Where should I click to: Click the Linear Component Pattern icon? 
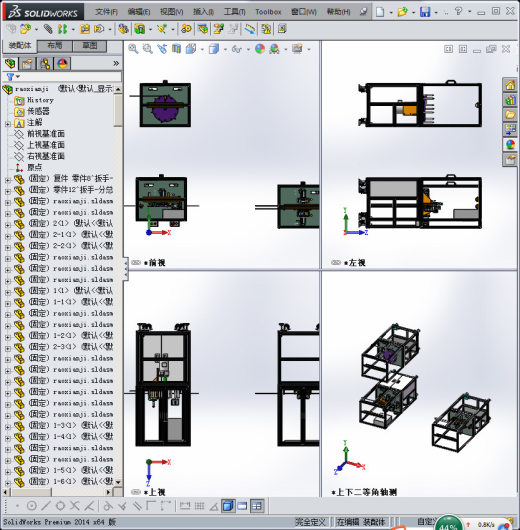click(62, 29)
